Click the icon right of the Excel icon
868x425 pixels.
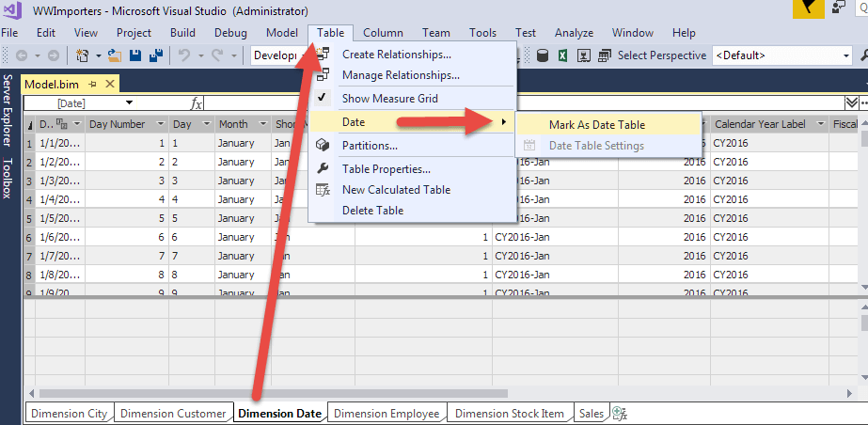point(584,55)
